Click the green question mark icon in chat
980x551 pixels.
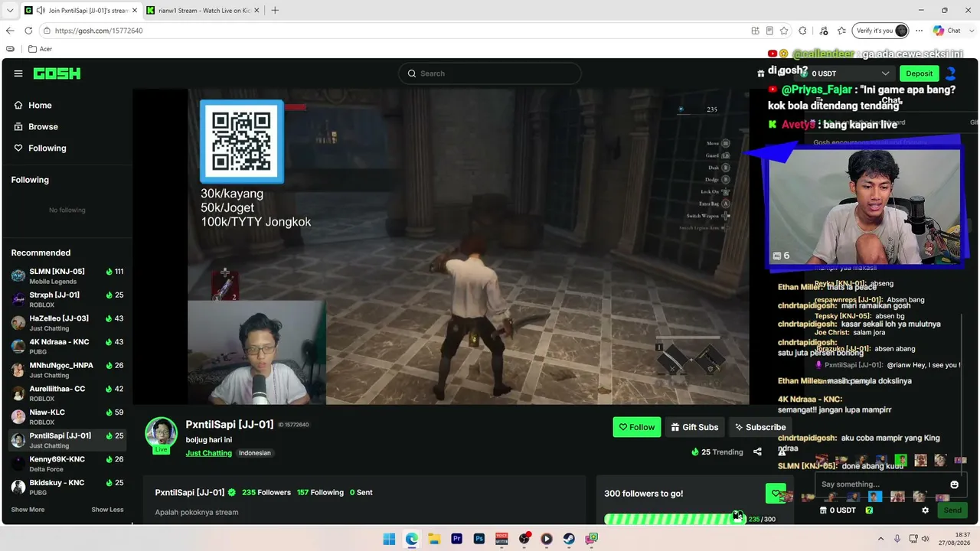869,510
